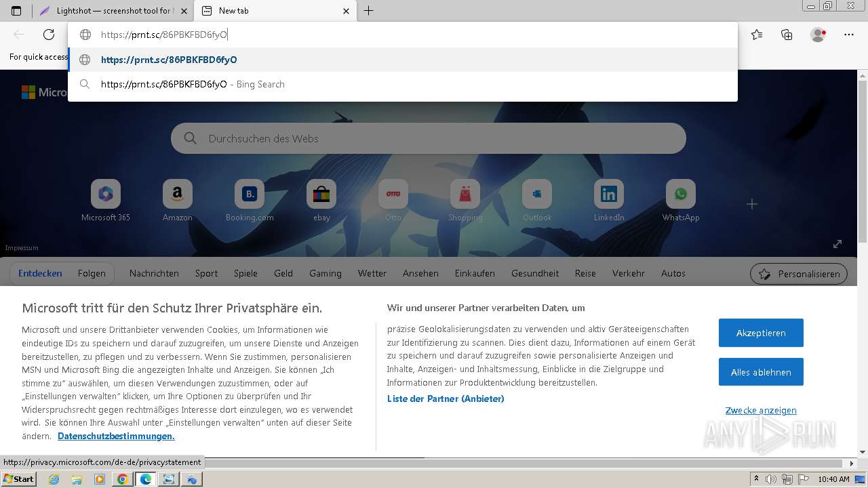The width and height of the screenshot is (868, 488).
Task: Open the Spiele category
Action: [x=245, y=273]
